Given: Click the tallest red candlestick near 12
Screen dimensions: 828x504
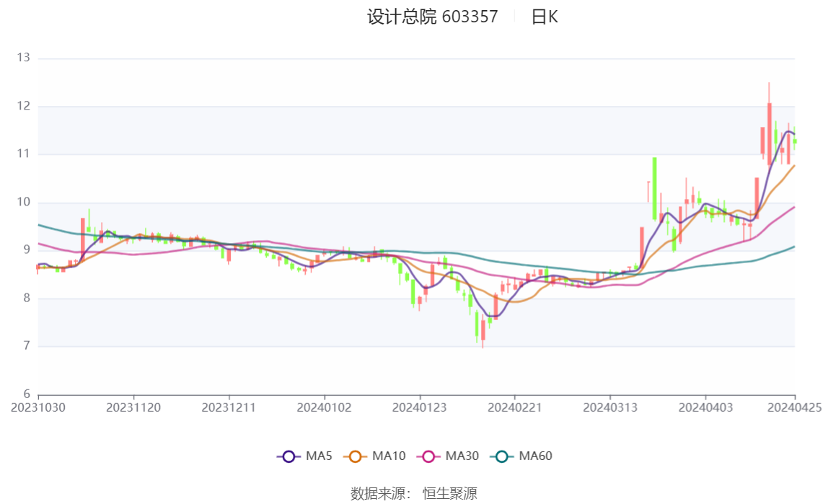Looking at the screenshot, I should click(770, 134).
